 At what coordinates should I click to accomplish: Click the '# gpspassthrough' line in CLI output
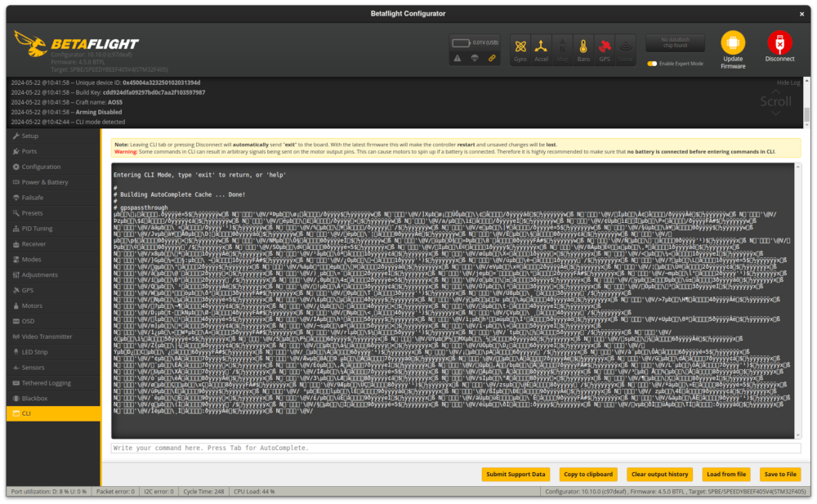click(141, 207)
